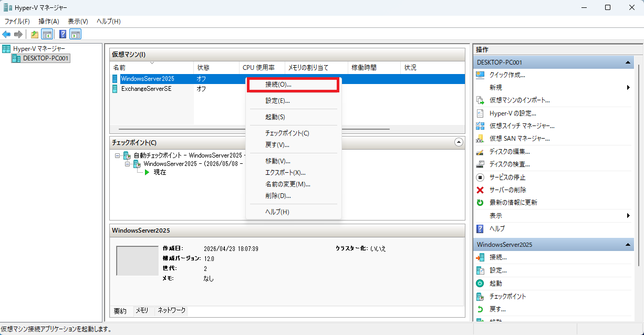Switch to the 要約 tab
This screenshot has width=644, height=335.
(x=120, y=311)
